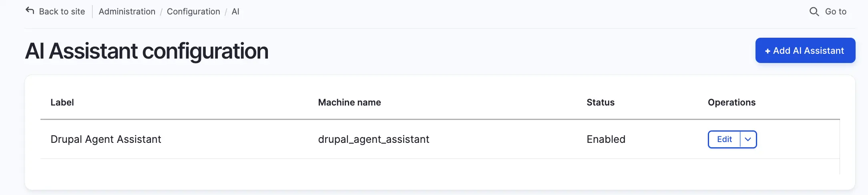The image size is (868, 195).
Task: Click the Back to site text link
Action: (x=62, y=12)
